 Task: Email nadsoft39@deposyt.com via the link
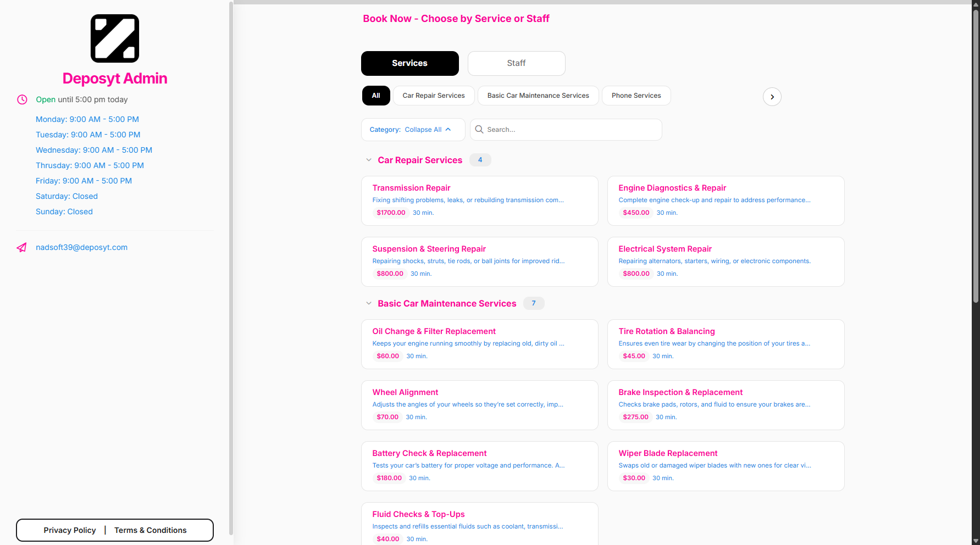point(81,247)
